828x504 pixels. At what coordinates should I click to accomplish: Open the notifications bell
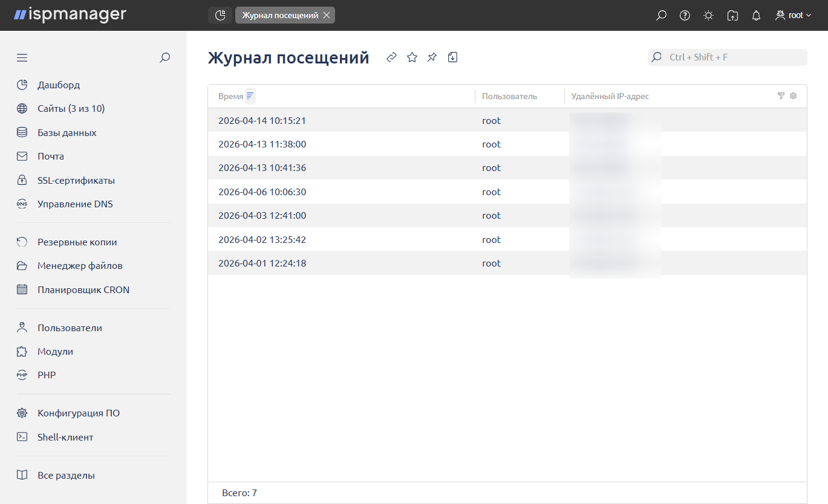tap(756, 16)
